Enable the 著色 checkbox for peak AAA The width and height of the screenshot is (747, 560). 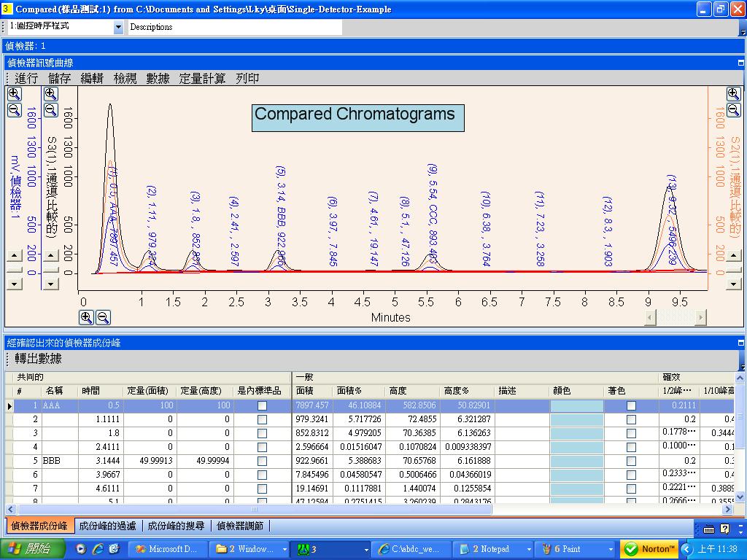tap(631, 405)
